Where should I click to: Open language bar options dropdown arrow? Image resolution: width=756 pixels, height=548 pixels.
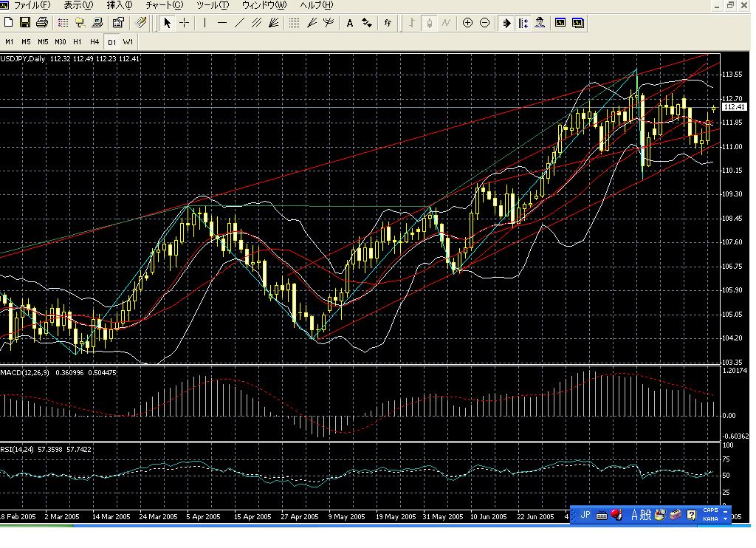click(x=726, y=519)
